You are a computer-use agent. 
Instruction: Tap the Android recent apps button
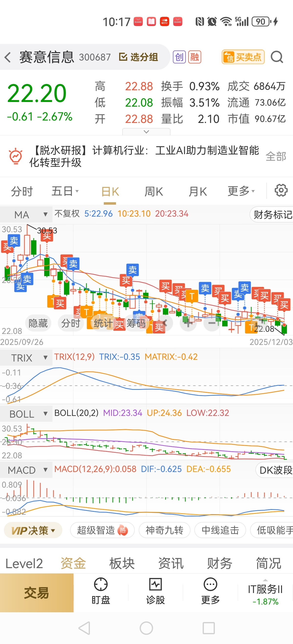pyautogui.click(x=209, y=628)
